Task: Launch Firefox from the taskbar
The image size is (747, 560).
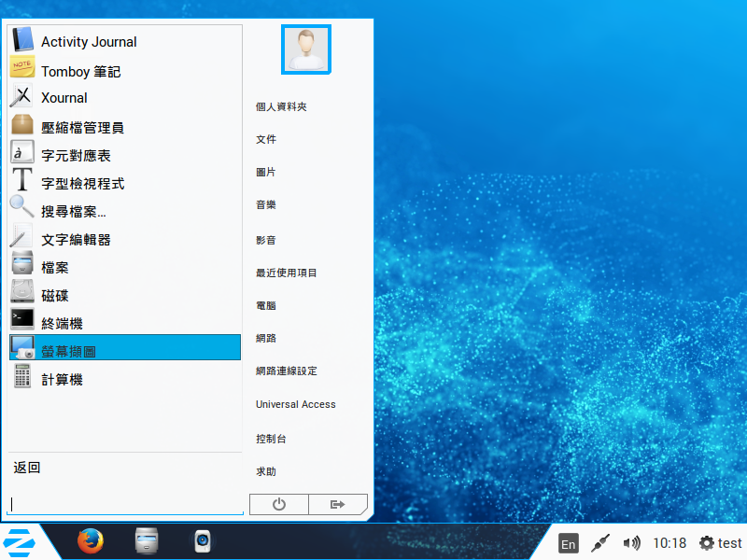Action: pyautogui.click(x=91, y=541)
